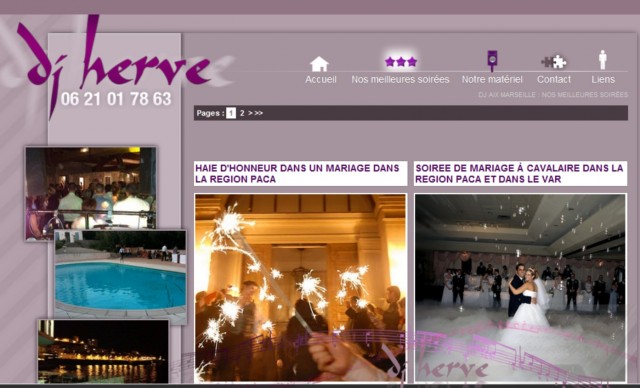The image size is (640, 388).
Task: Open the Contact menu text link
Action: (554, 80)
